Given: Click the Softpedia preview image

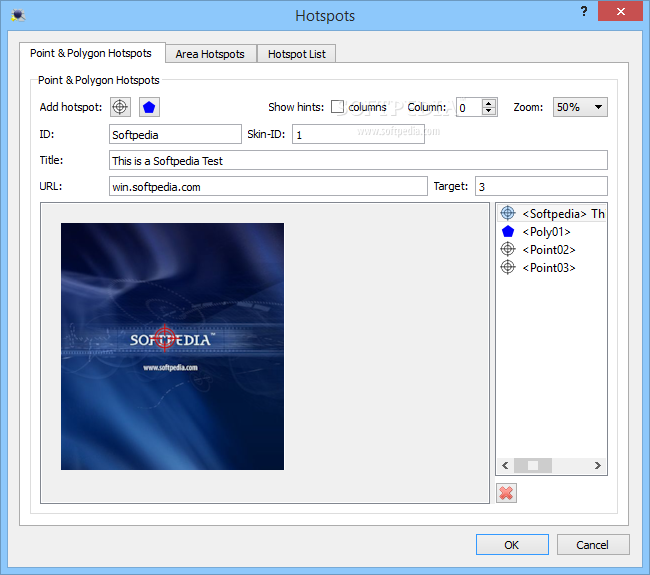Looking at the screenshot, I should [172, 346].
